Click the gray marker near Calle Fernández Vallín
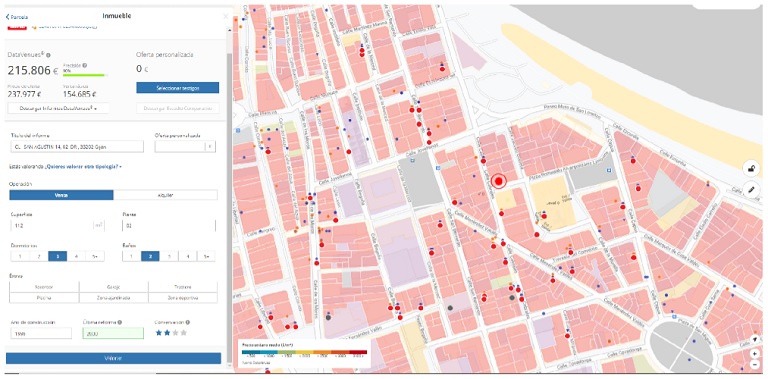The image size is (768, 379). tap(328, 317)
